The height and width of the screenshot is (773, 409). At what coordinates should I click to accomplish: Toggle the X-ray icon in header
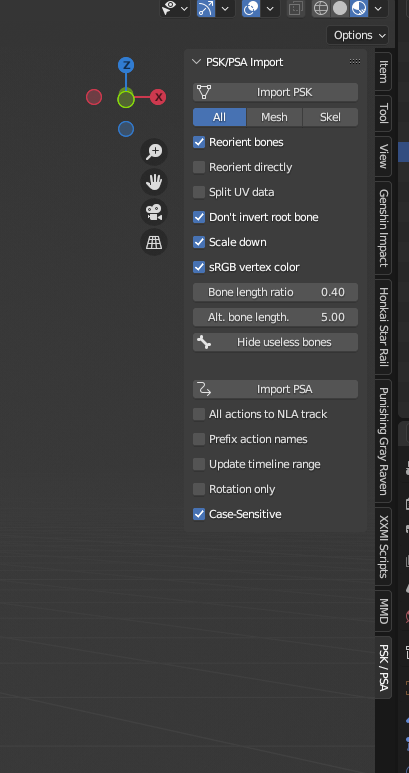click(x=296, y=8)
